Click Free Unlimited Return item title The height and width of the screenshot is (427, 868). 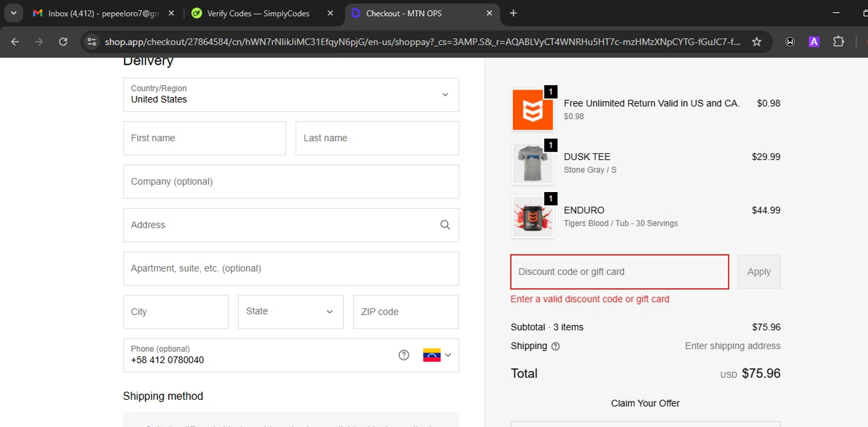coord(652,104)
